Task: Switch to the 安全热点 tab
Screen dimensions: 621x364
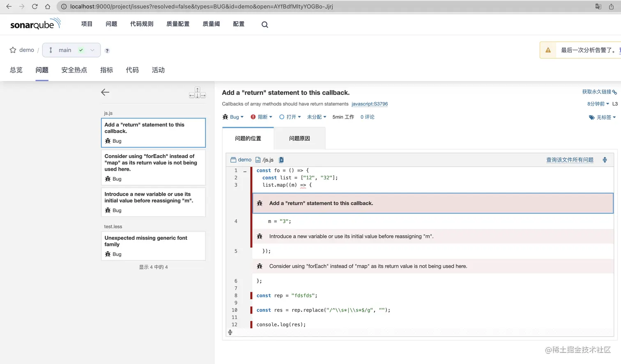Action: point(74,70)
